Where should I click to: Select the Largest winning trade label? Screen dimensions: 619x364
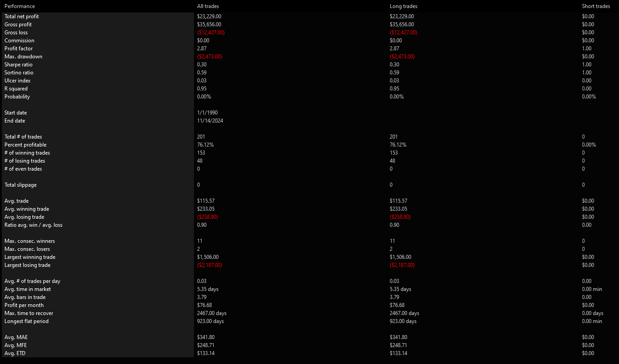coord(30,257)
